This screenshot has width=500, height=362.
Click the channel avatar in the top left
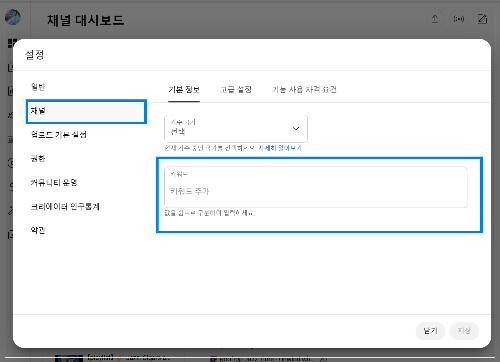point(13,17)
